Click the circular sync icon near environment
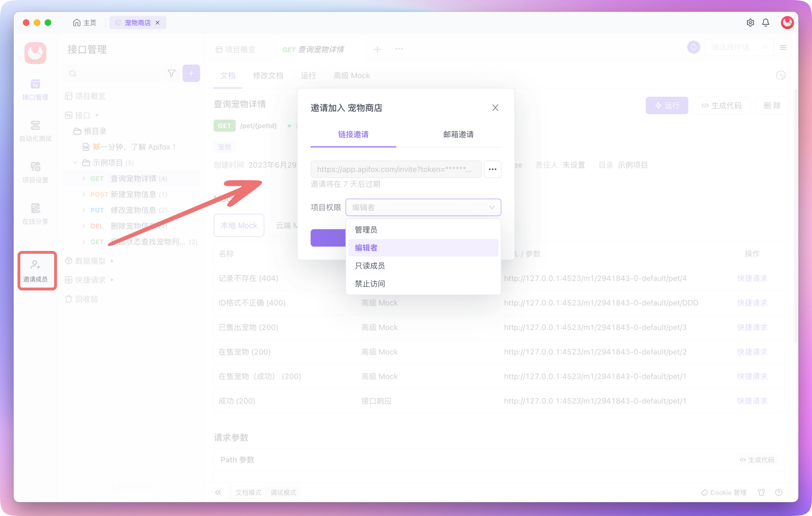812x516 pixels. point(693,47)
